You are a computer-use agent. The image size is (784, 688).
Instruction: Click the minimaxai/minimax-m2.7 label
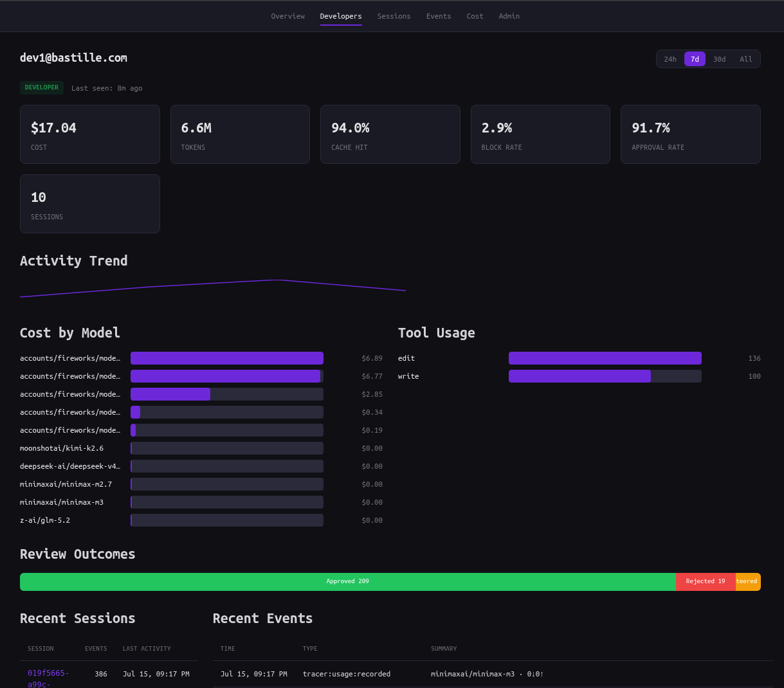(66, 484)
